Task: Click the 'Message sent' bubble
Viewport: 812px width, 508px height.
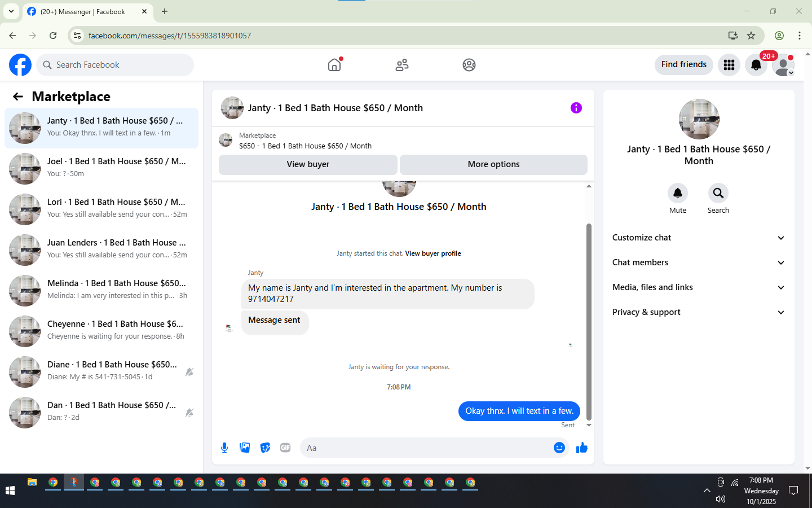Action: coord(275,322)
